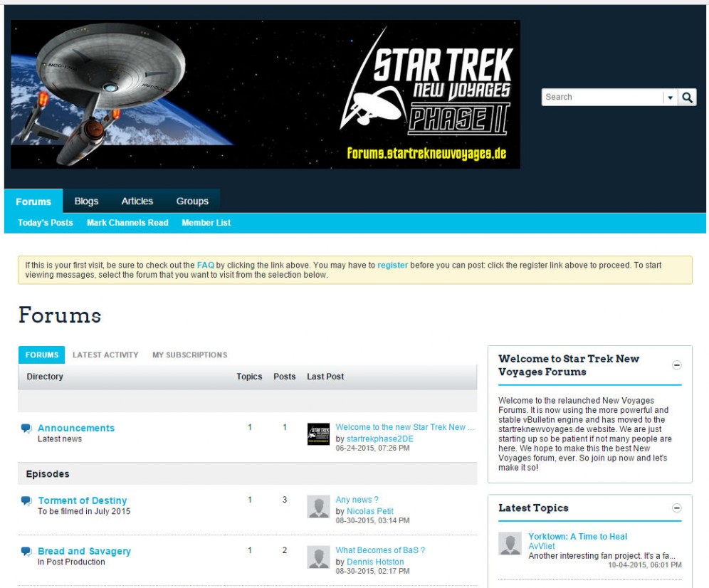Click the search magnifying glass icon
Image resolution: width=709 pixels, height=588 pixels.
(687, 98)
